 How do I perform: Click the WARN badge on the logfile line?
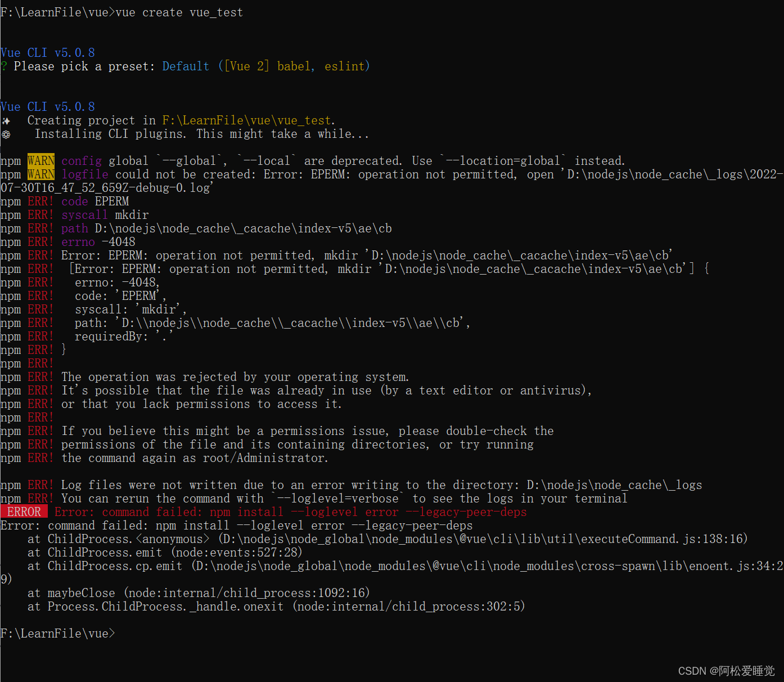pyautogui.click(x=41, y=174)
